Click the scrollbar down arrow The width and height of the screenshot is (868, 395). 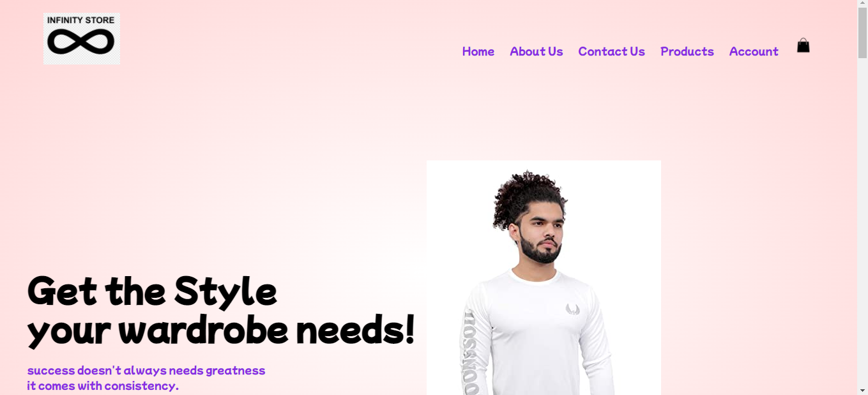click(x=862, y=390)
